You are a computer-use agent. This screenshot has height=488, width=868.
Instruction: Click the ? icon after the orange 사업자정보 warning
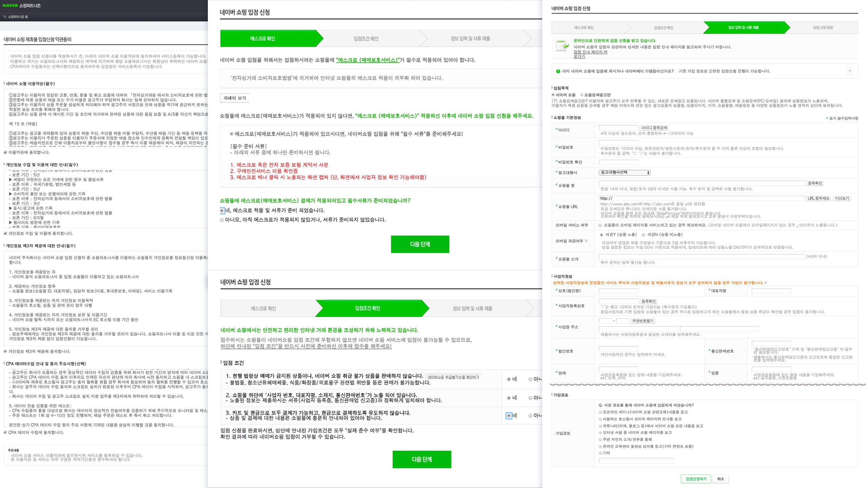pyautogui.click(x=765, y=283)
